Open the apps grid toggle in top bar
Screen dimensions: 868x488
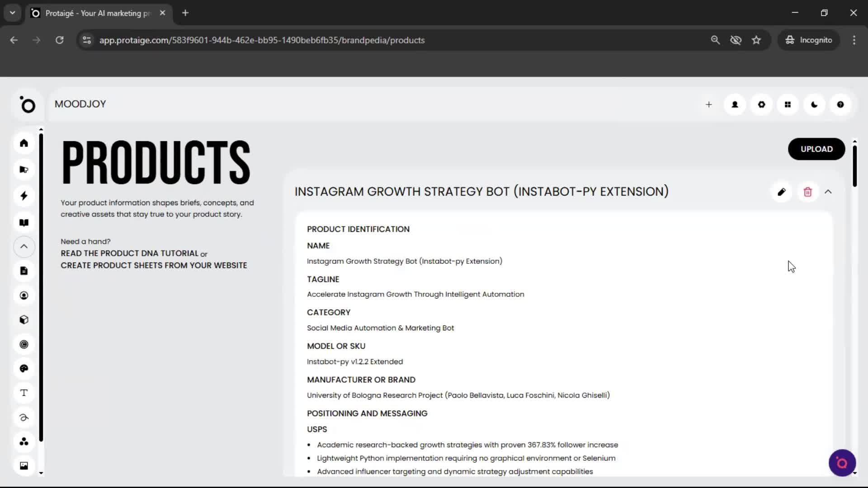[x=788, y=104]
